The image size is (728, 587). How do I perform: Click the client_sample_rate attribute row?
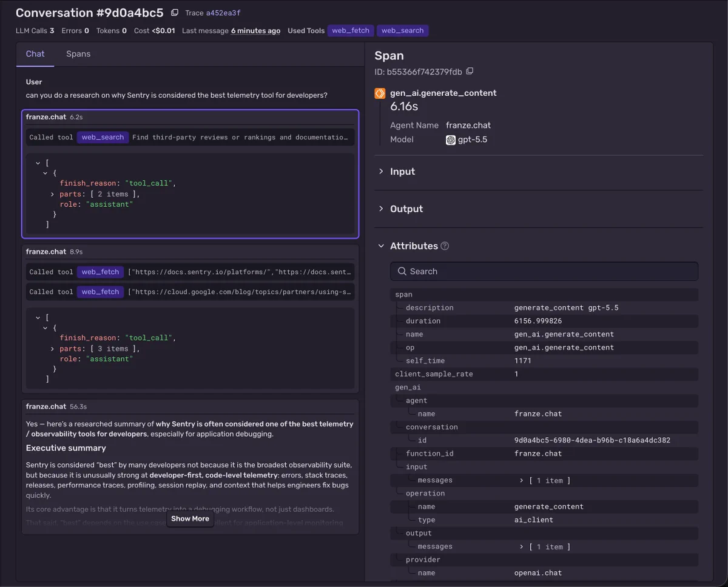(544, 374)
